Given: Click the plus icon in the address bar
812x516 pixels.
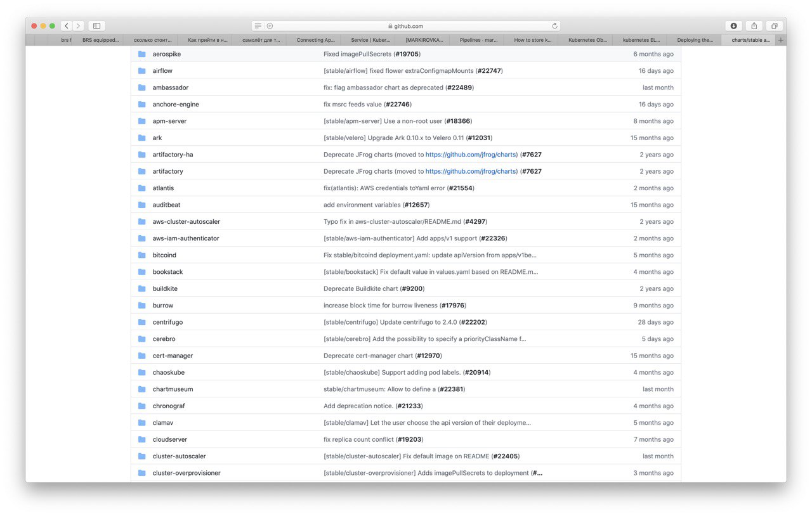Looking at the screenshot, I should pos(270,26).
